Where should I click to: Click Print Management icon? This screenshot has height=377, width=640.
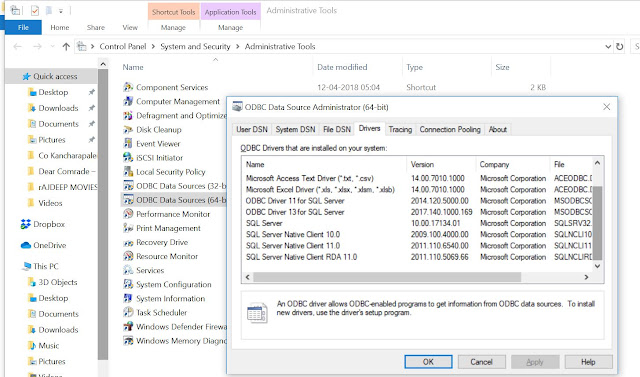(x=128, y=228)
